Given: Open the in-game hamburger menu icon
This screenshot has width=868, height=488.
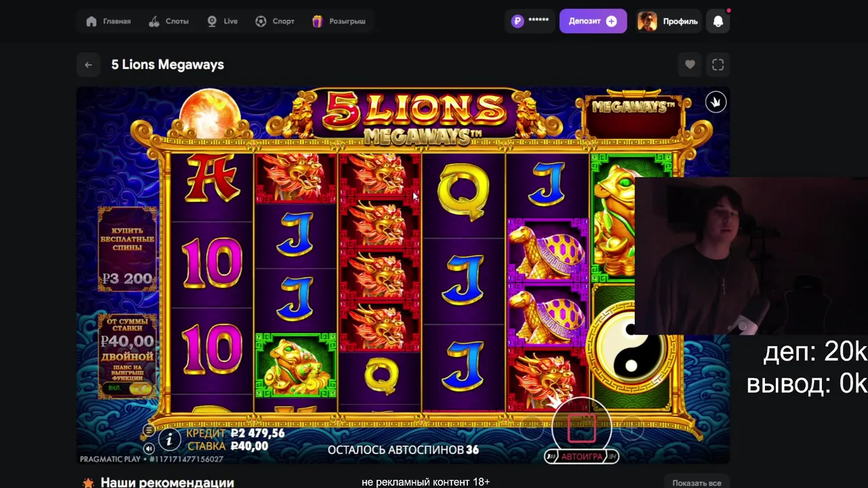Looking at the screenshot, I should coord(149,430).
